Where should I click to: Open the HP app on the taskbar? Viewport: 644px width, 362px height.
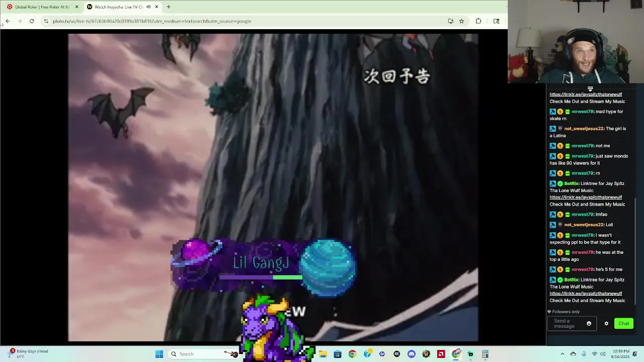382,354
